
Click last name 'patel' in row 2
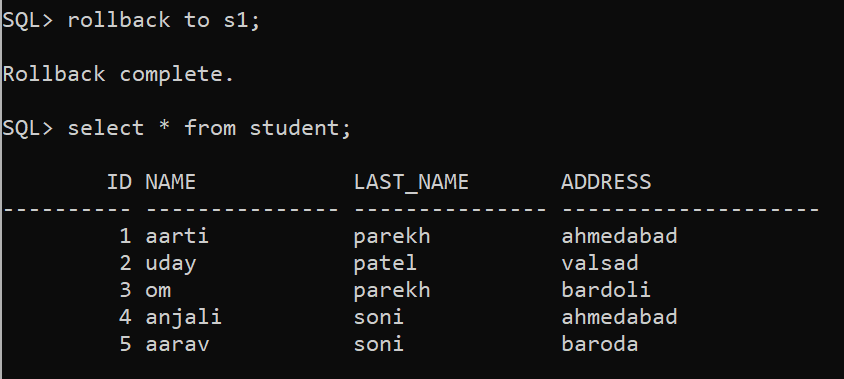click(x=385, y=263)
